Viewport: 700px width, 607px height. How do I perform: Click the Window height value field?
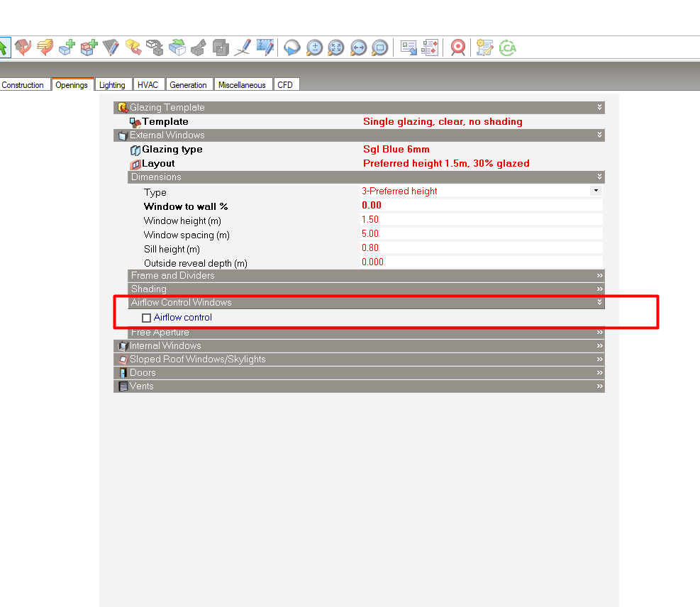tap(482, 219)
